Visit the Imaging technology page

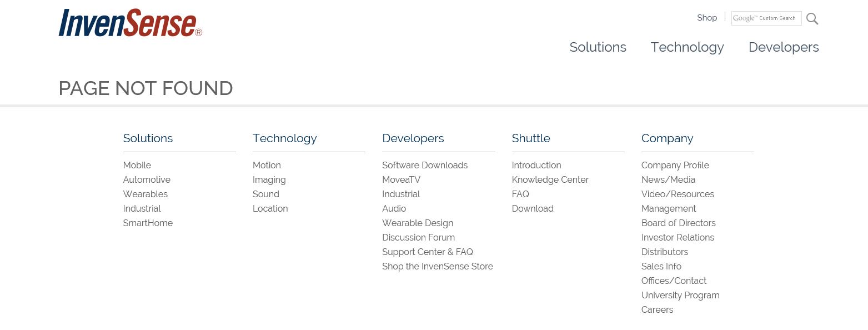click(x=269, y=179)
